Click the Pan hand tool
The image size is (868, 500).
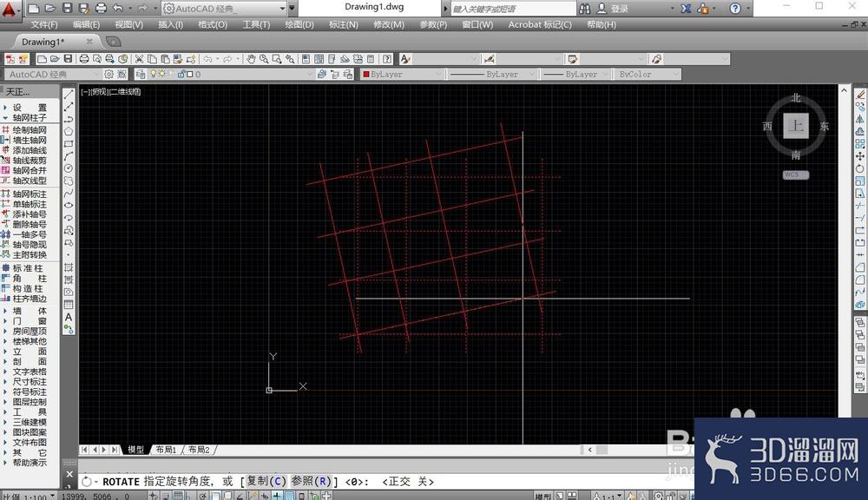(x=251, y=59)
